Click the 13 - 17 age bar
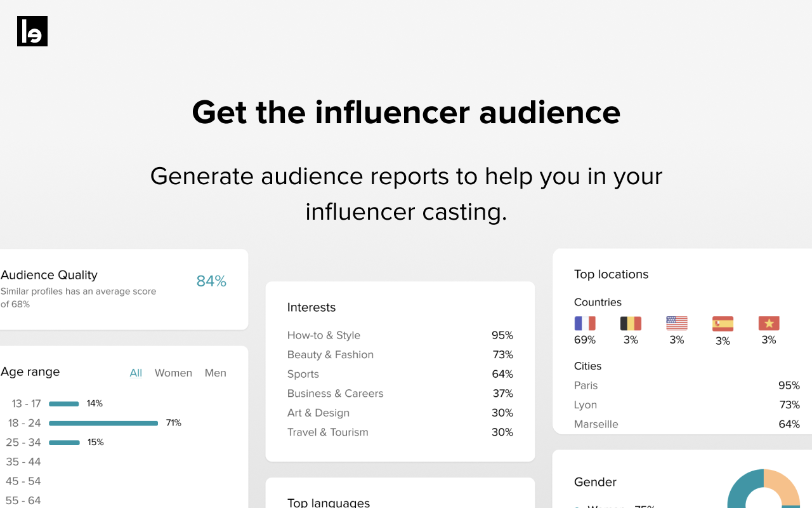 point(64,404)
